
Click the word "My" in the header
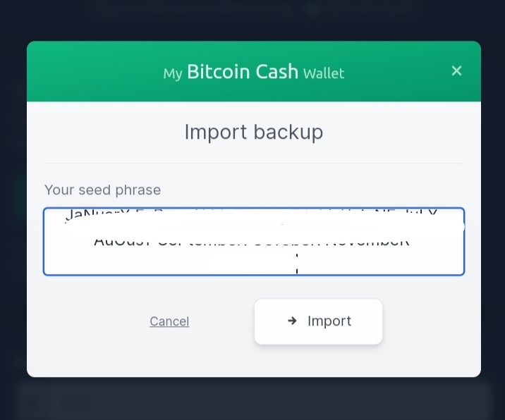coord(173,74)
